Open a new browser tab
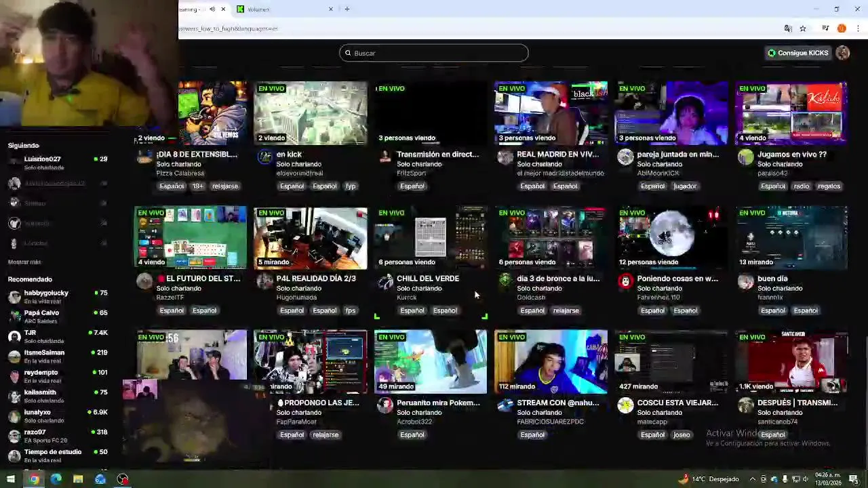868x488 pixels. pyautogui.click(x=347, y=9)
